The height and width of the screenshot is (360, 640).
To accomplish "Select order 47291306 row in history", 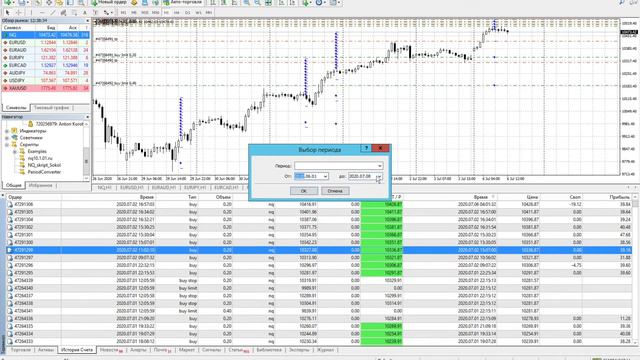I will [319, 204].
